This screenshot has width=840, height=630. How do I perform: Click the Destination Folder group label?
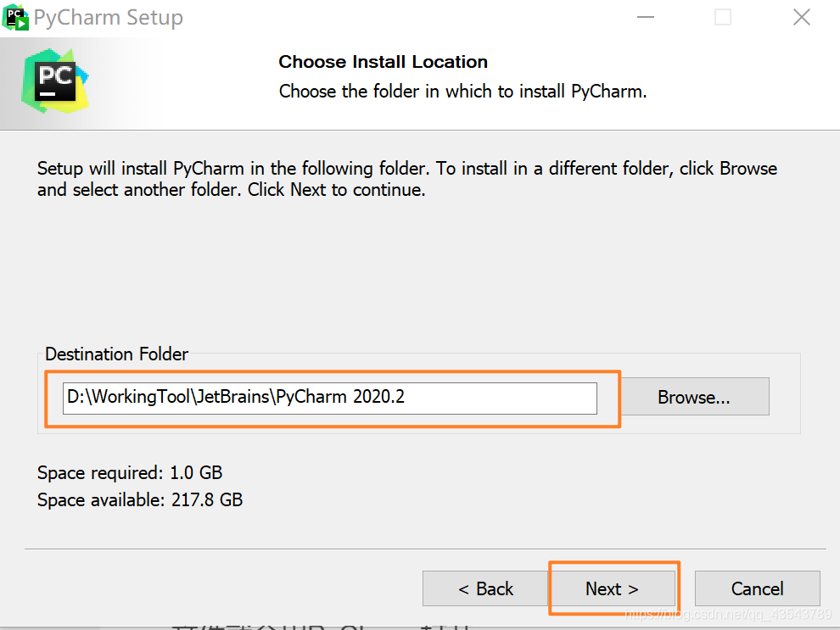point(117,354)
